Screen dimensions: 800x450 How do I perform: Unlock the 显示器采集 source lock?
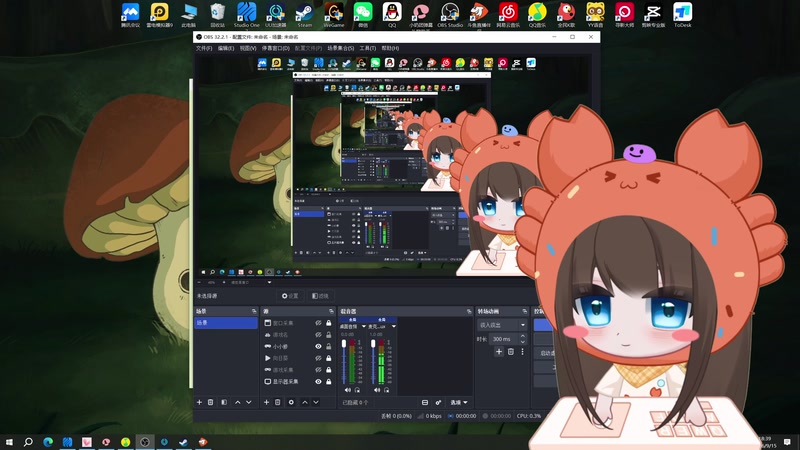[329, 382]
